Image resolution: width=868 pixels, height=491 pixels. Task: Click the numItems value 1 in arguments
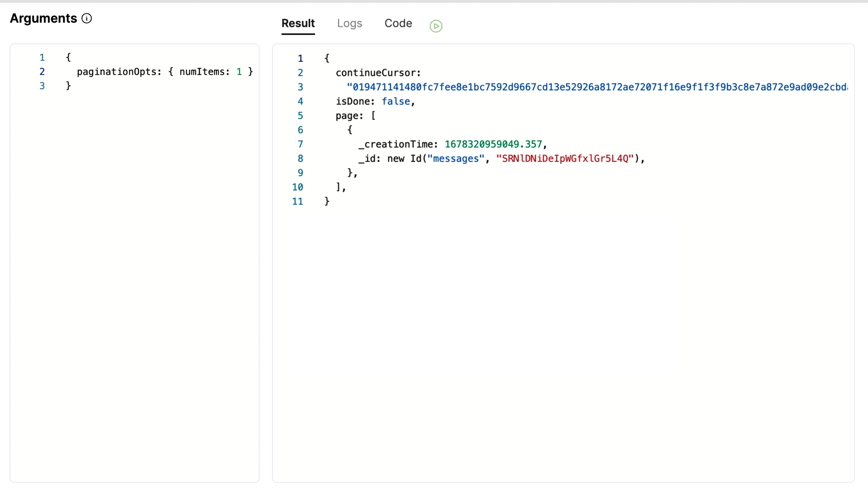239,72
